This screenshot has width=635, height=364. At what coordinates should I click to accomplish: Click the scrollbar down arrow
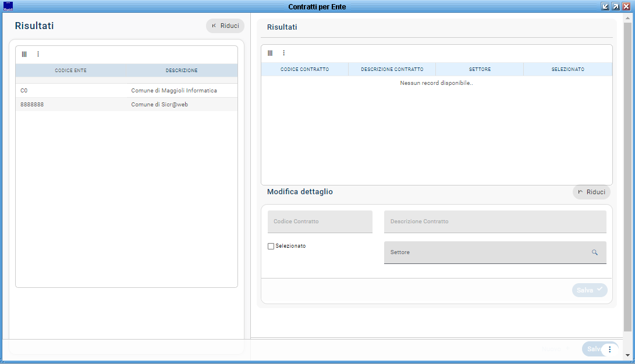[x=627, y=355]
